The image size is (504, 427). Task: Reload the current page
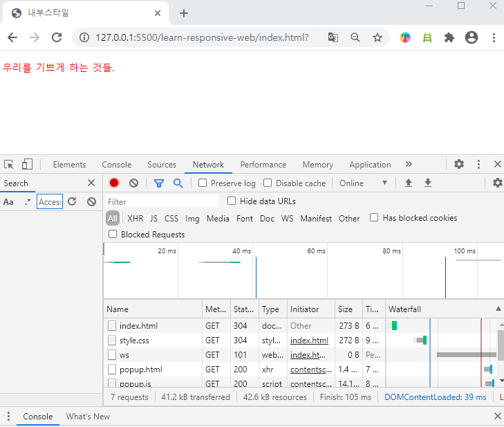pyautogui.click(x=57, y=37)
